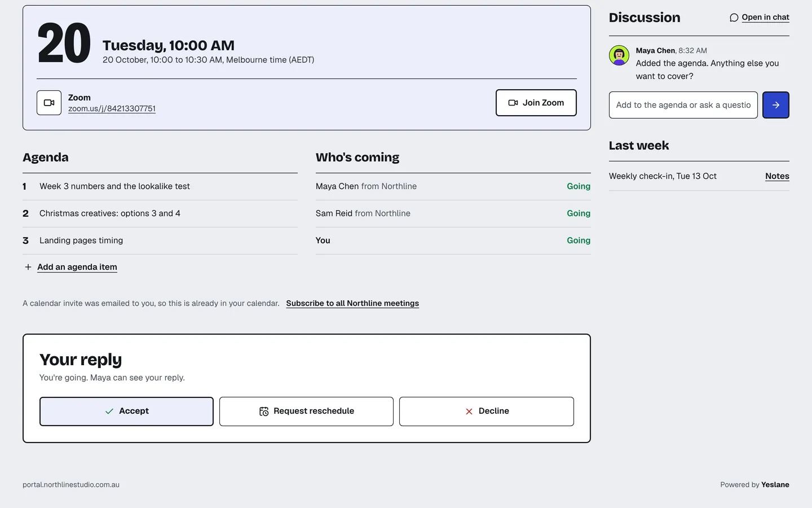Viewport: 812px width, 508px height.
Task: Click Maya's message 'Added the agenda'
Action: [708, 69]
